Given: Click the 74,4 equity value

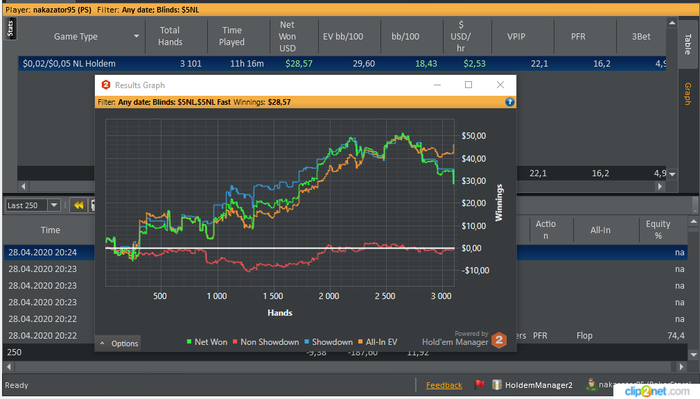Looking at the screenshot, I should pyautogui.click(x=676, y=336).
